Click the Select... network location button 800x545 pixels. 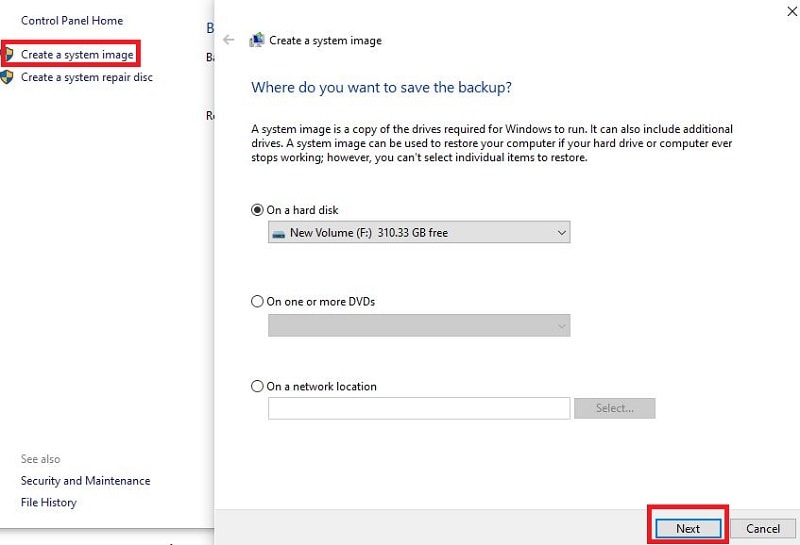(615, 408)
